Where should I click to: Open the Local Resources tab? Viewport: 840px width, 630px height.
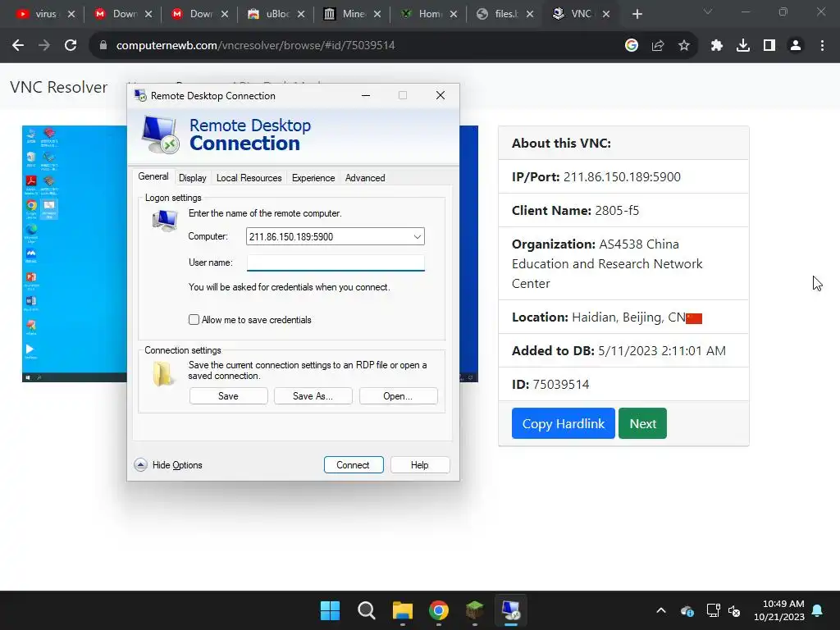coord(249,178)
